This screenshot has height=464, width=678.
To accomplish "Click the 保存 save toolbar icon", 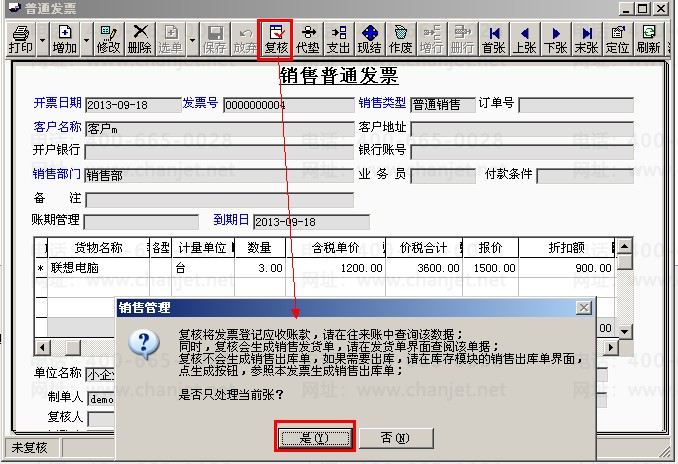I will 214,39.
